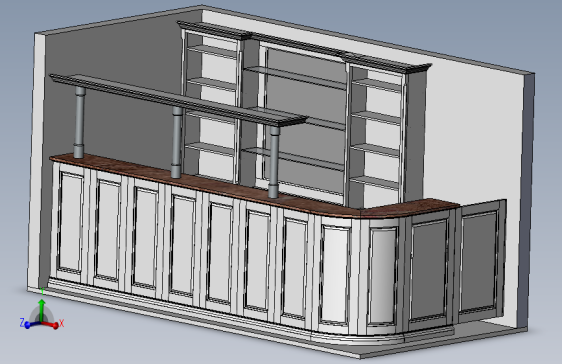
Task: Select the rightmost gray support column on the countertop
Action: click(273, 162)
